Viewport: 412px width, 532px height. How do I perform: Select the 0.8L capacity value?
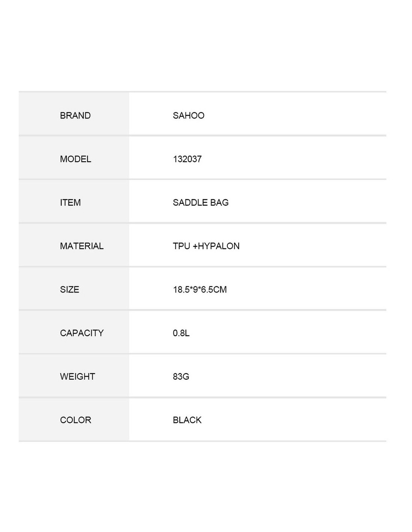tap(181, 333)
